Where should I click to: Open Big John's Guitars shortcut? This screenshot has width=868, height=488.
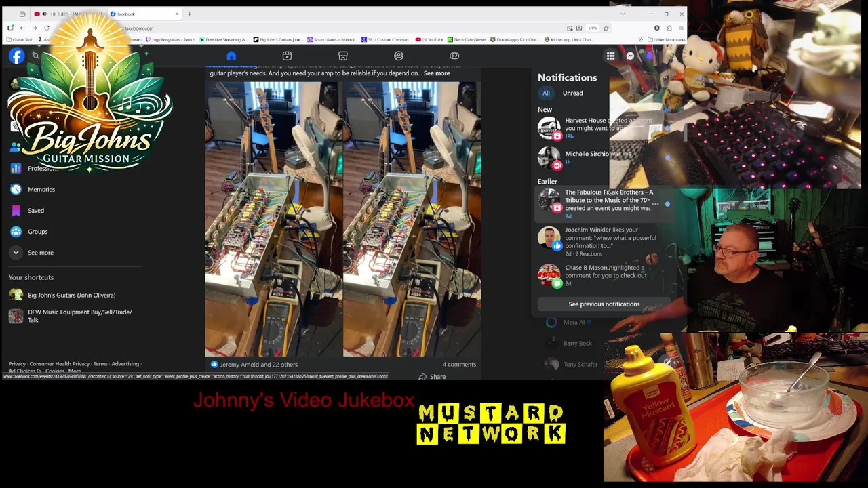click(71, 295)
